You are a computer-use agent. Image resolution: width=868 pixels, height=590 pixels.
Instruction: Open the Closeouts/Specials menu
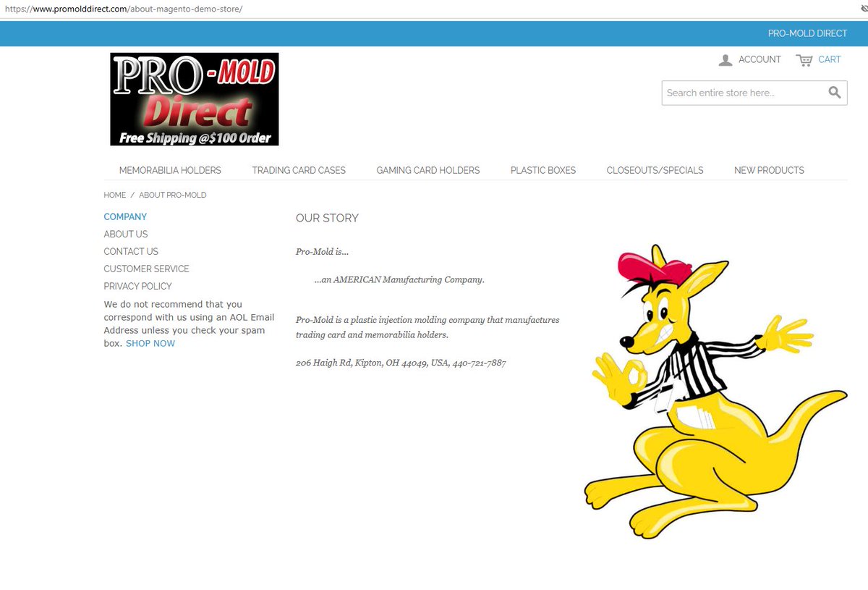tap(655, 170)
